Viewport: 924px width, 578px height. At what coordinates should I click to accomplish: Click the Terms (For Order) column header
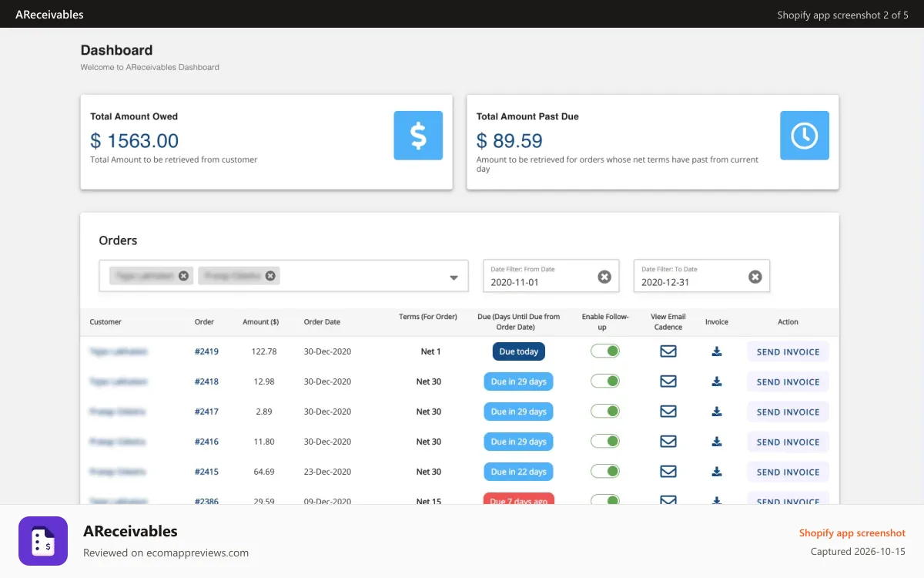(x=428, y=317)
